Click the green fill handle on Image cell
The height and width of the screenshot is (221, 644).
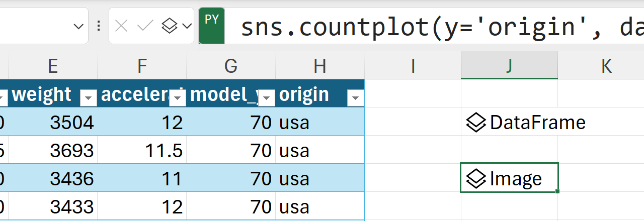557,191
